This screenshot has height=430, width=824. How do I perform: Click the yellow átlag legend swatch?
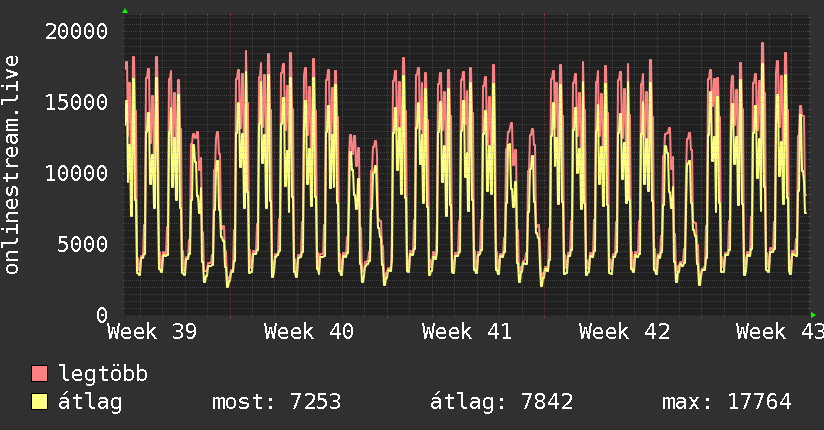39,401
